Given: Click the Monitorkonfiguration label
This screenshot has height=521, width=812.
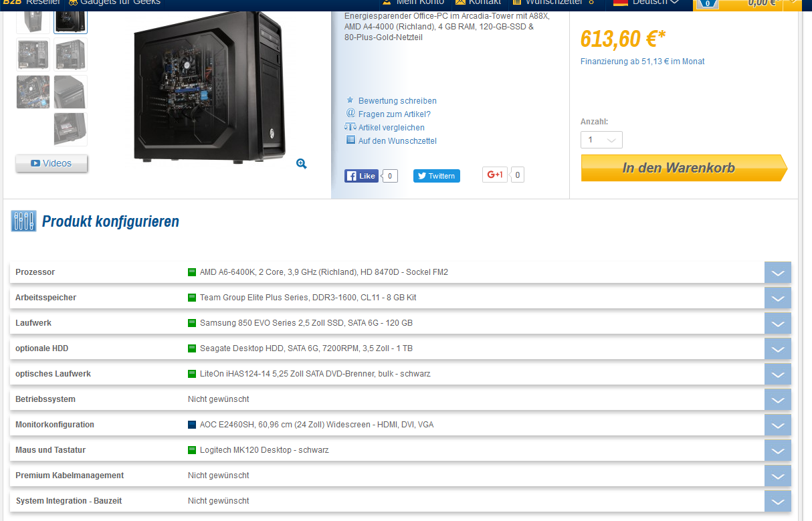Looking at the screenshot, I should pyautogui.click(x=55, y=425).
